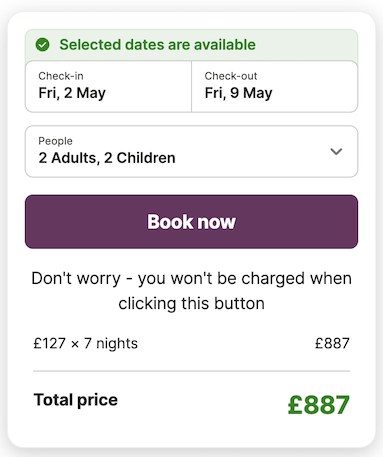The height and width of the screenshot is (457, 383).
Task: Click the Total price label
Action: [x=76, y=400]
